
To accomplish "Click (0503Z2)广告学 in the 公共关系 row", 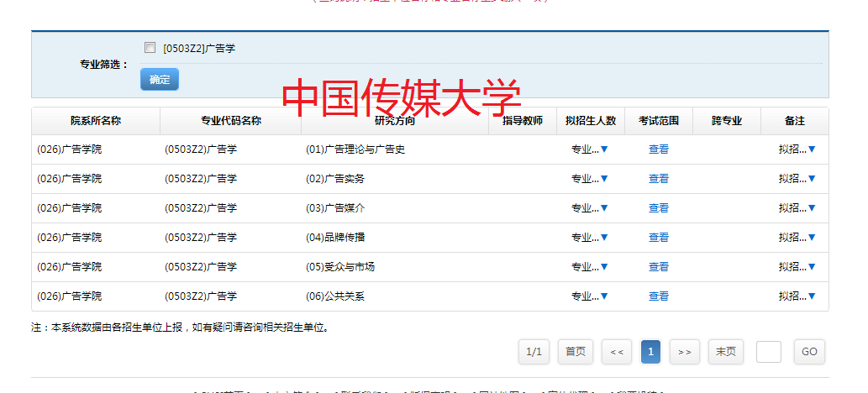I will tap(200, 296).
